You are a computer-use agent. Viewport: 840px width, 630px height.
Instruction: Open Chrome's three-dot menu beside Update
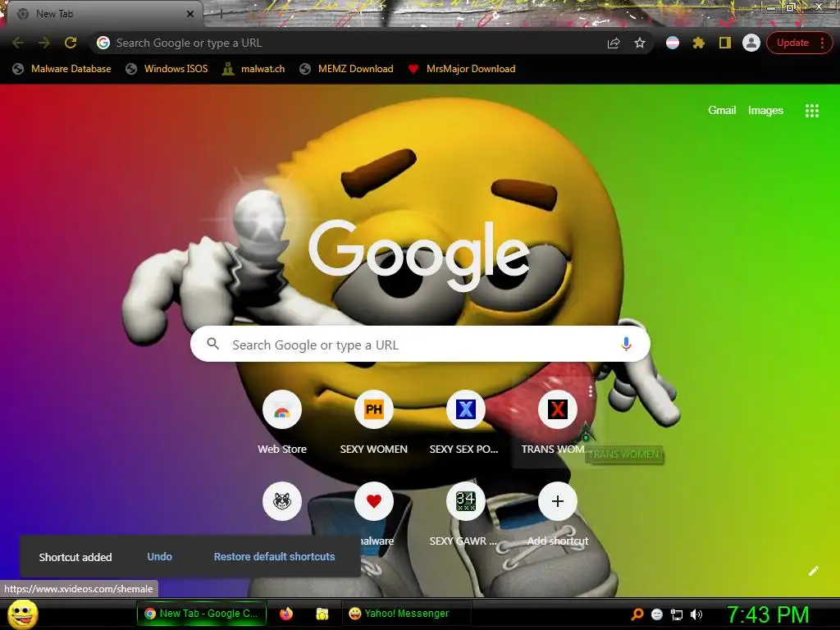coord(822,43)
